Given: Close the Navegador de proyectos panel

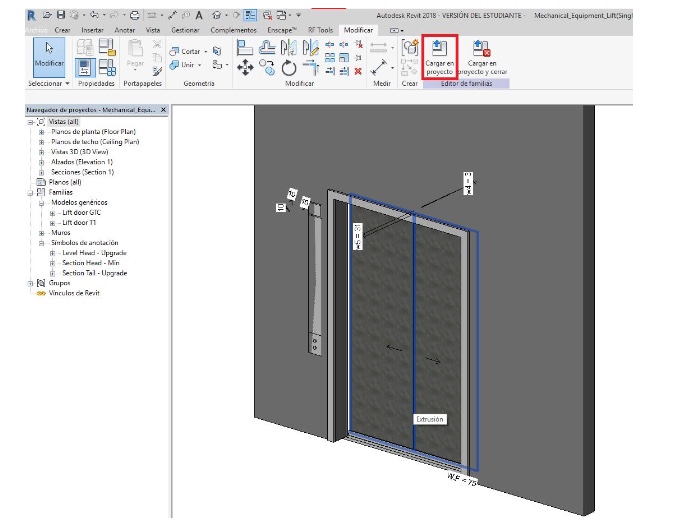Looking at the screenshot, I should [x=163, y=110].
